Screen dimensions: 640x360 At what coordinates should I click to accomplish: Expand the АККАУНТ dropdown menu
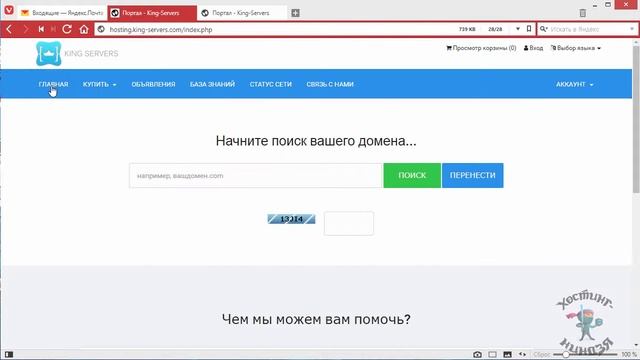point(575,84)
